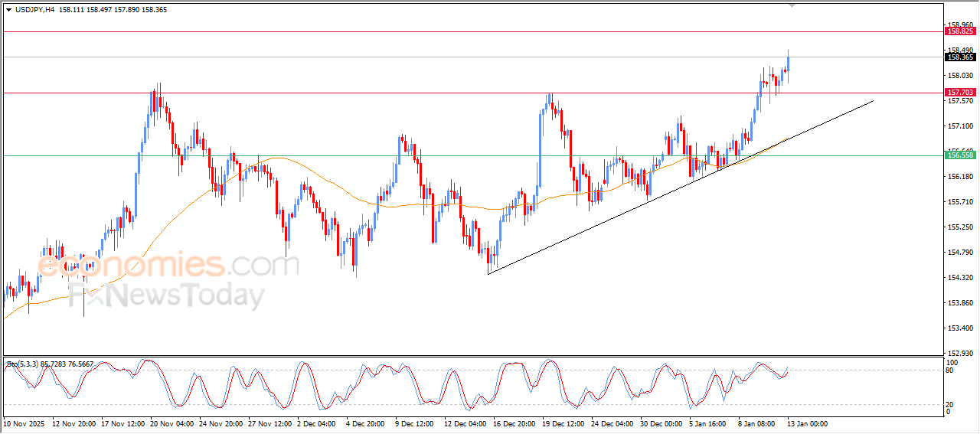This screenshot has width=980, height=434.
Task: Click the stochastic 20 level axis label
Action: [x=951, y=403]
